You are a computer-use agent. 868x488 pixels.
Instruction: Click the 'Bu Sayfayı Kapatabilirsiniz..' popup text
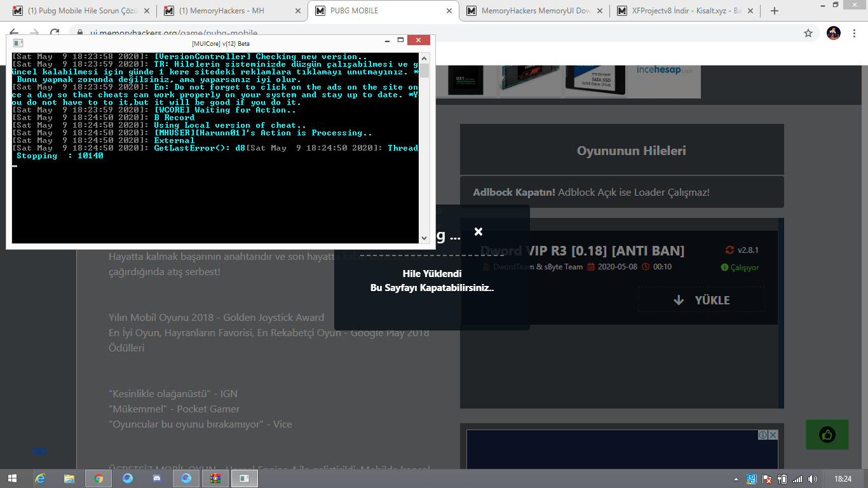[x=432, y=288]
